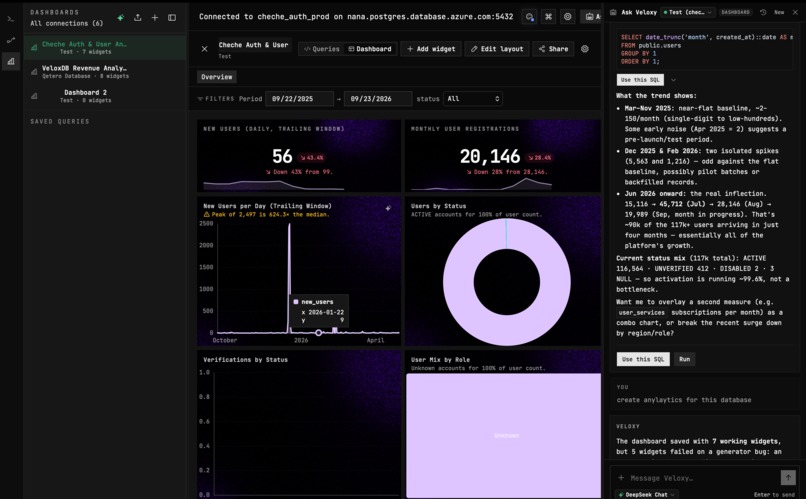
Task: Click the plus attach icon in message box
Action: coord(621,478)
